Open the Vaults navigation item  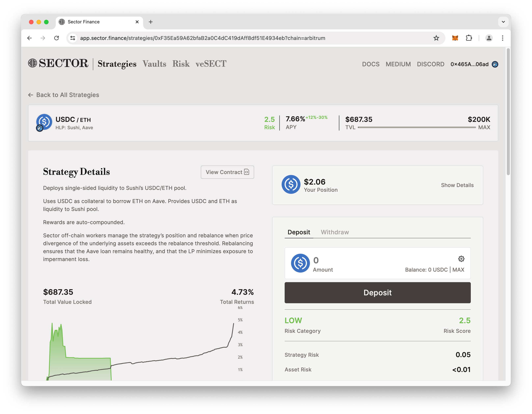154,64
